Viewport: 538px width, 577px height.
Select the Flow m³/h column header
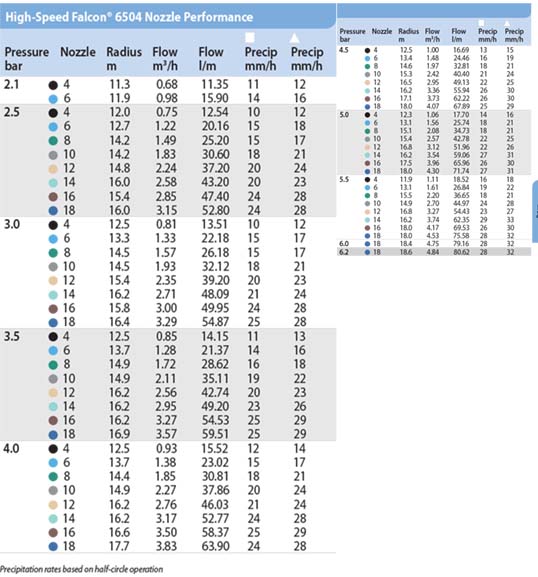[x=165, y=59]
